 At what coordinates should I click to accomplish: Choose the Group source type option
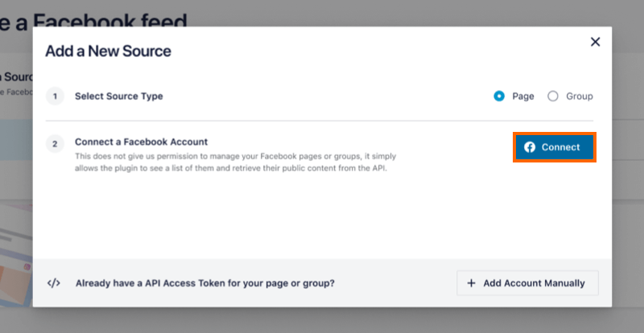click(553, 96)
